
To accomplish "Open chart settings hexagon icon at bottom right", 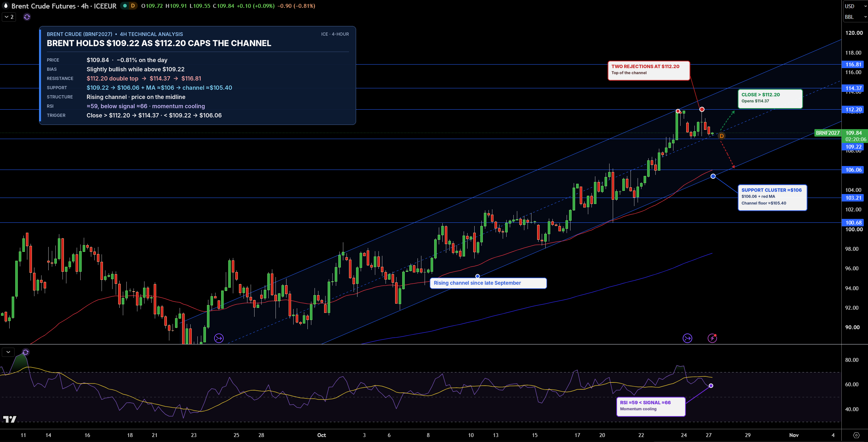I will 856,435.
